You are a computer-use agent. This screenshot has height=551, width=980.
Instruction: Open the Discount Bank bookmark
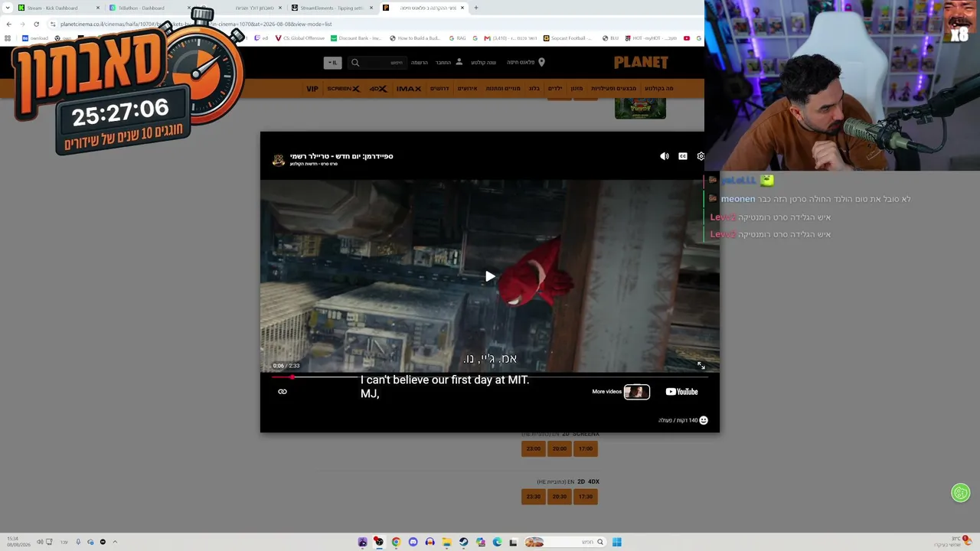point(356,38)
